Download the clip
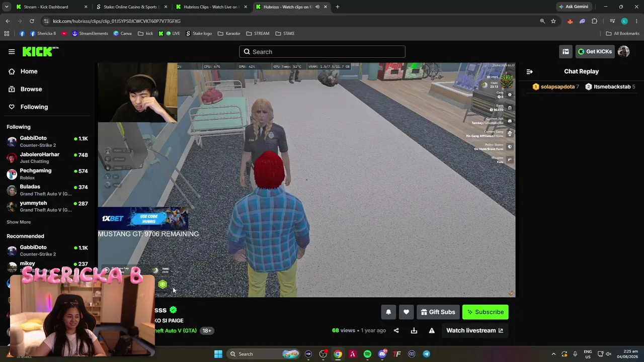 tap(414, 330)
